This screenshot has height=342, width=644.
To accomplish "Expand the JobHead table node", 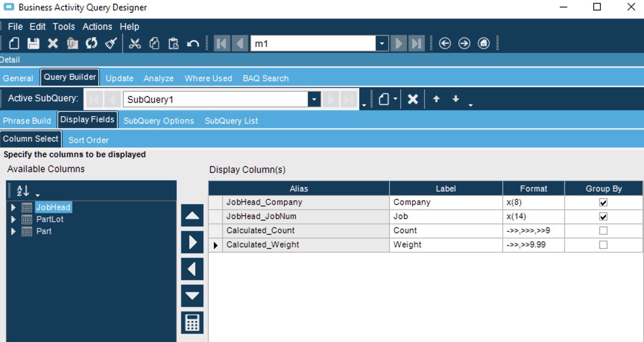I will coord(13,208).
